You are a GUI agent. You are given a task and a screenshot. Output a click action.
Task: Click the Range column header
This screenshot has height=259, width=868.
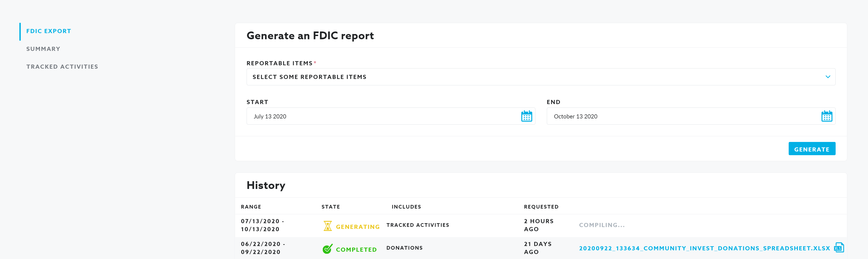(251, 207)
